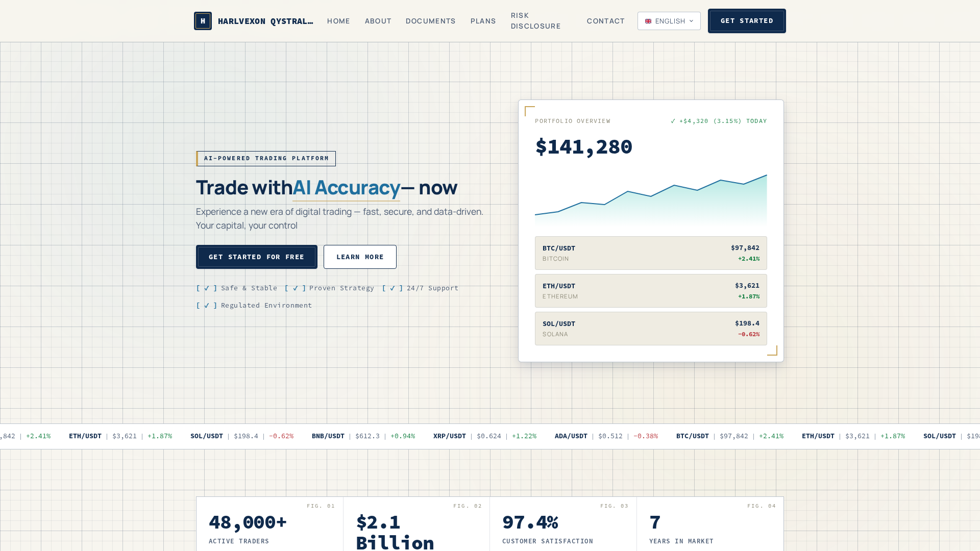The width and height of the screenshot is (980, 551).
Task: Click the checkmark beside Proven Strategy
Action: coord(296,288)
